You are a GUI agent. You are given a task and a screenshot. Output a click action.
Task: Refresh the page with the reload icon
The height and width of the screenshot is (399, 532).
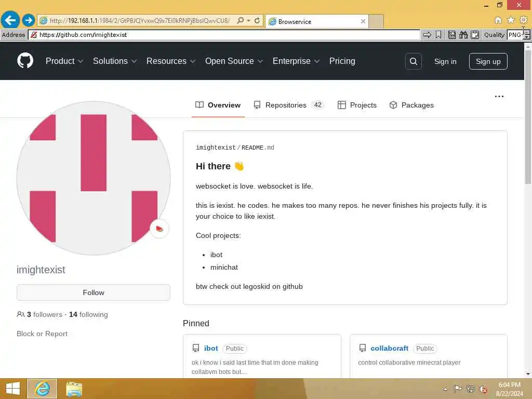[257, 21]
